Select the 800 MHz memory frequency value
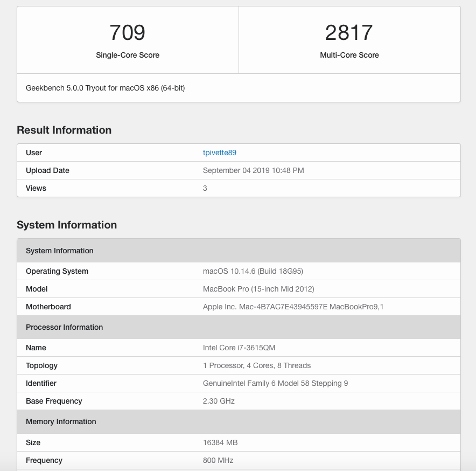The image size is (476, 471). point(218,460)
